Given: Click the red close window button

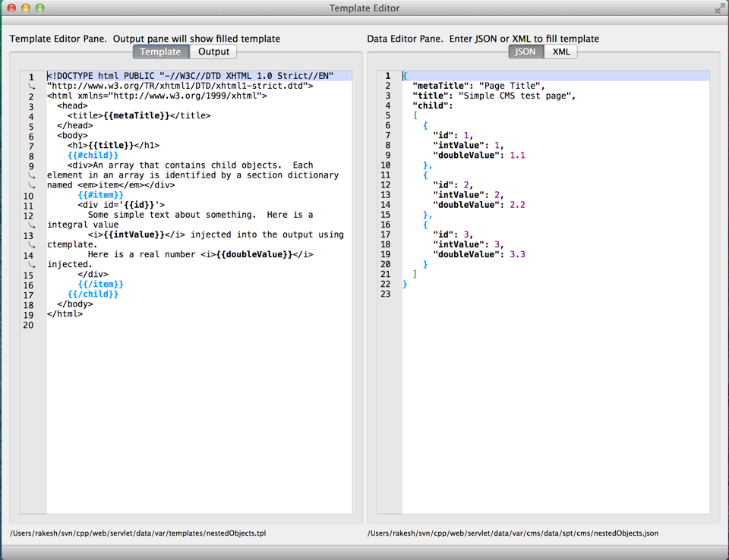Looking at the screenshot, I should [11, 8].
